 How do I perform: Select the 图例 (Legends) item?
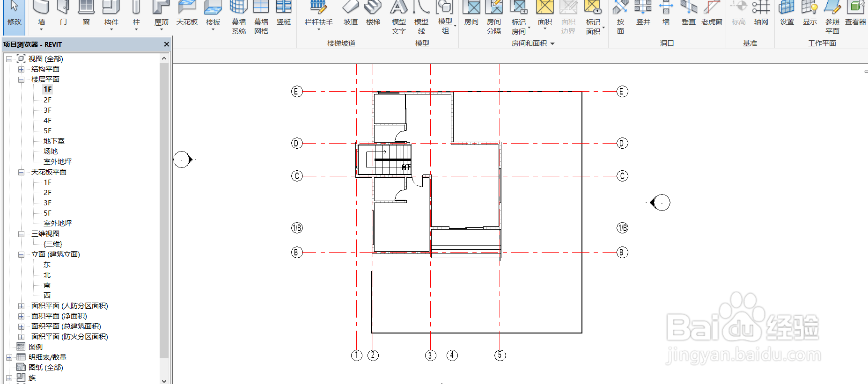[x=35, y=347]
